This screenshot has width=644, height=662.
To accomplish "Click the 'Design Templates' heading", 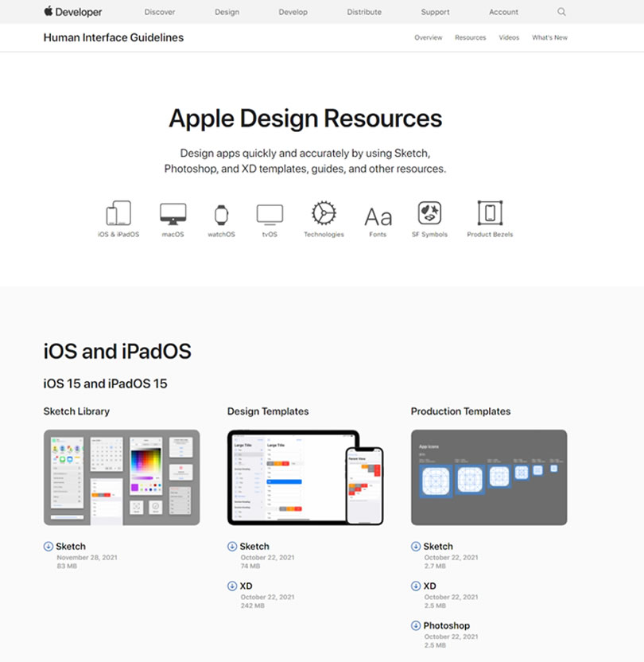I will [268, 411].
